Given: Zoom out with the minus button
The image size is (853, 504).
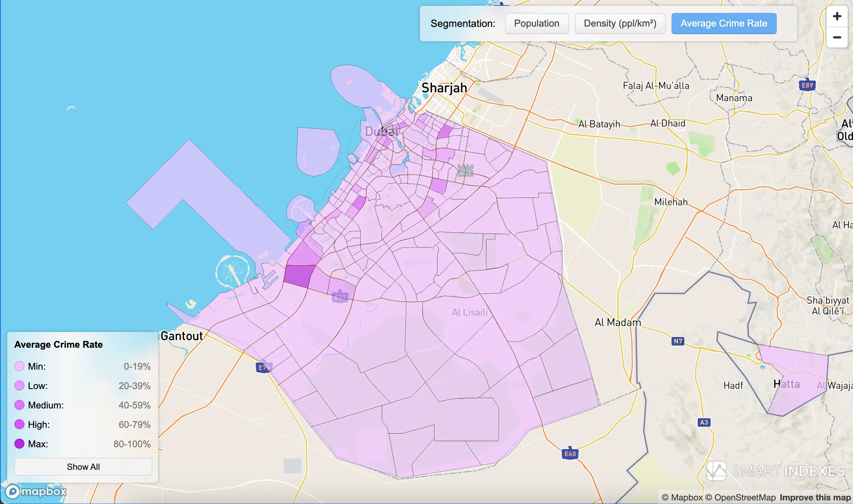Looking at the screenshot, I should (x=837, y=37).
